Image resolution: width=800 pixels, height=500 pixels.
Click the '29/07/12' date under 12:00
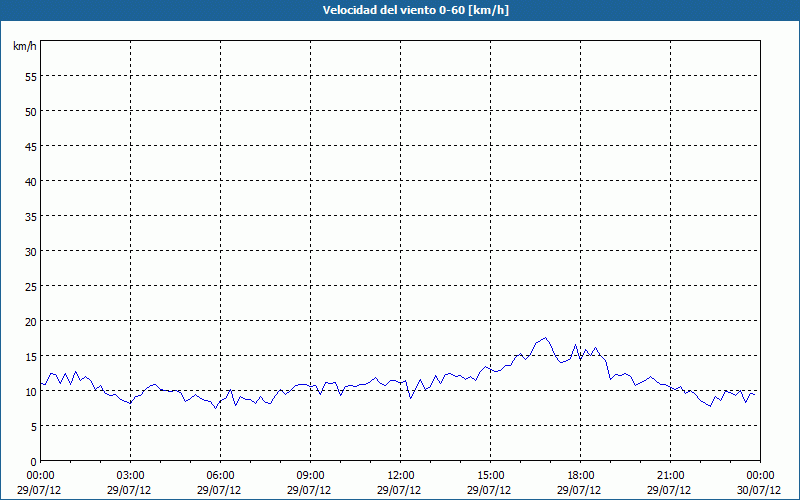click(399, 490)
